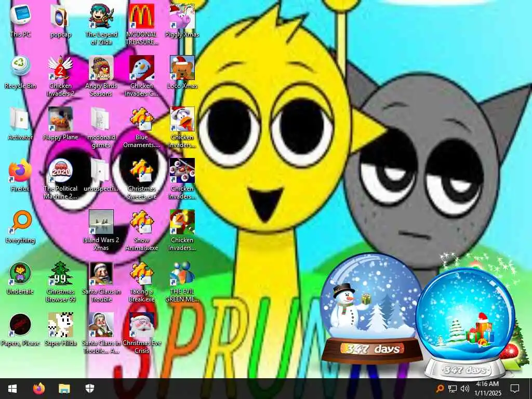Screen dimensions: 532x399
Task: Open Papers, Please desktop shortcut
Action: (20, 330)
